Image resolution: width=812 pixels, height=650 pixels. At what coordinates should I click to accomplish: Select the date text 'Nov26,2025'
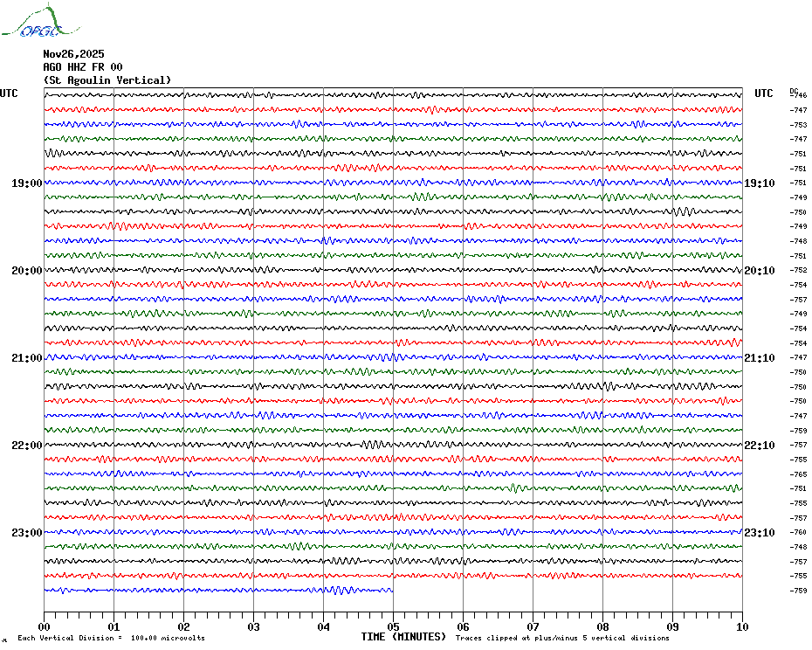point(73,54)
